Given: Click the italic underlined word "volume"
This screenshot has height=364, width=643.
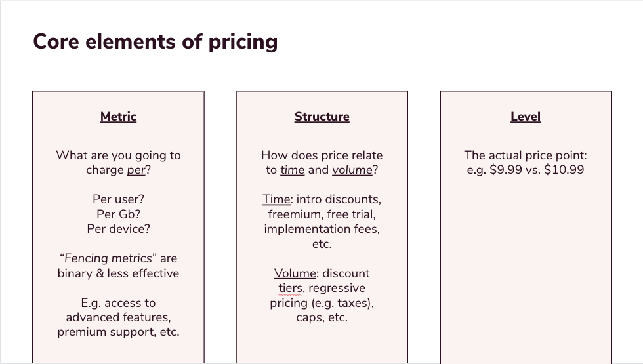Looking at the screenshot, I should pos(352,171).
